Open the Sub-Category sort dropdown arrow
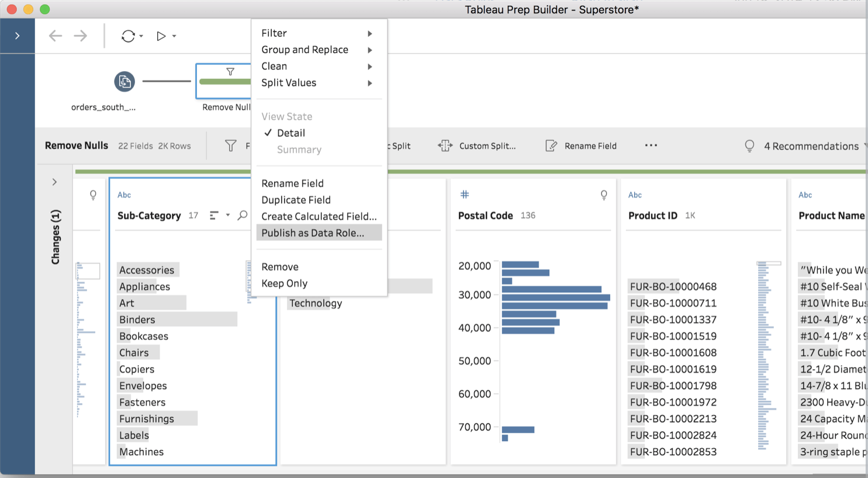868x478 pixels. click(x=227, y=216)
